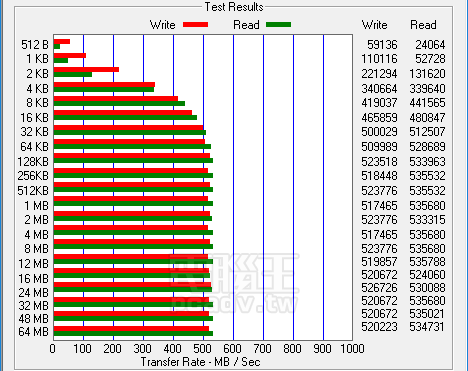
Task: Click the Test Results group title
Action: click(234, 7)
